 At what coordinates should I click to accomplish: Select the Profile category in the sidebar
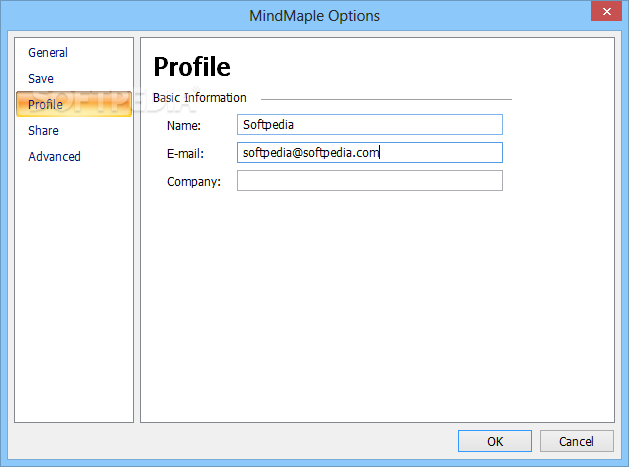74,104
